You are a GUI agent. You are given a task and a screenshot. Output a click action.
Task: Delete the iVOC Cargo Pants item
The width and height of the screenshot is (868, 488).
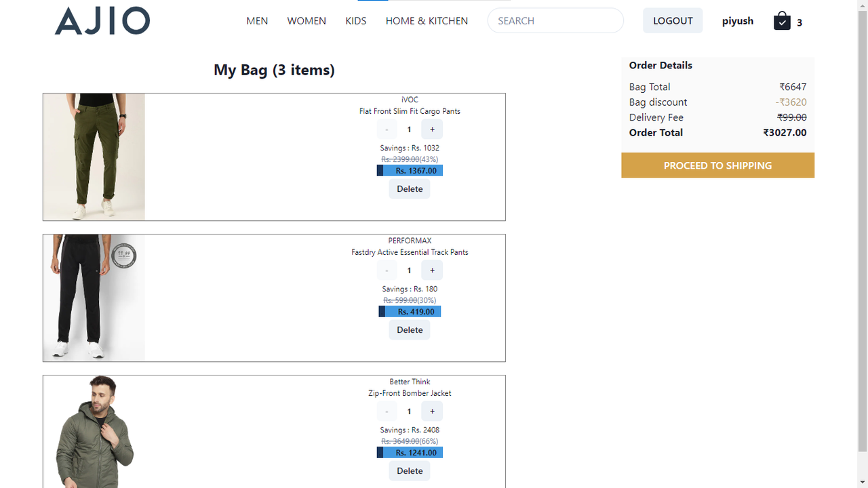(x=410, y=189)
